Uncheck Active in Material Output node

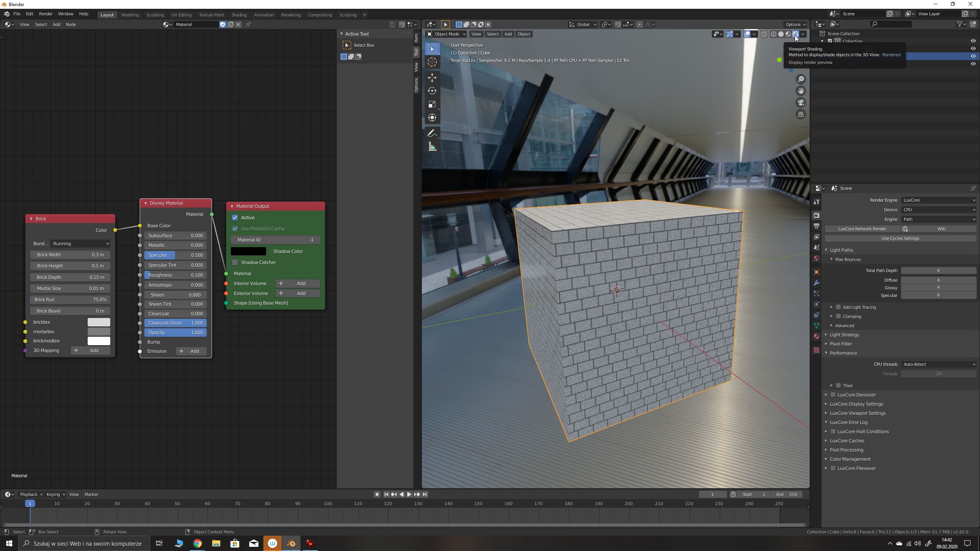(x=235, y=218)
